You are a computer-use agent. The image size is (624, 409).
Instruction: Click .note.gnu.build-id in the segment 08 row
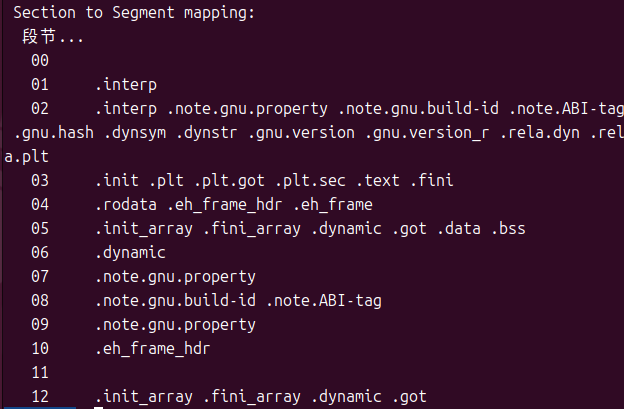point(176,300)
